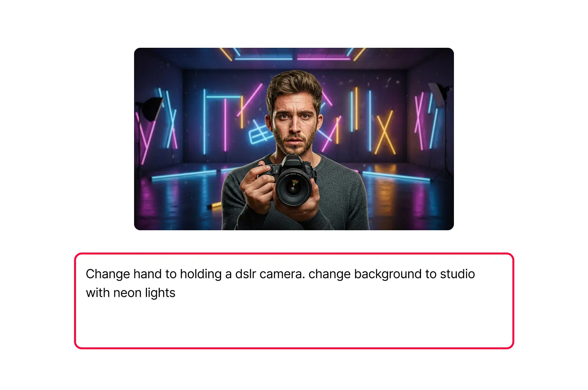Viewport: 588px width, 390px height.
Task: Click the blue neon floor light on right
Action: 396,177
